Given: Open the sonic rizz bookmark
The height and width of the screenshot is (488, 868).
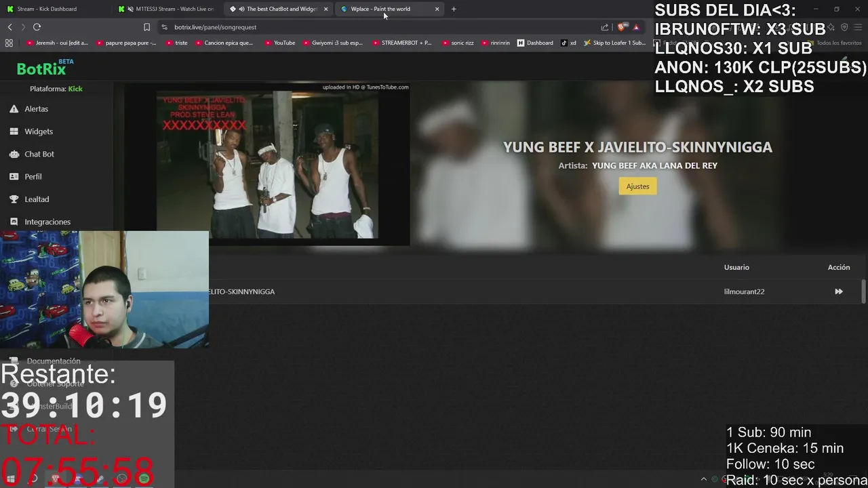Looking at the screenshot, I should (458, 43).
